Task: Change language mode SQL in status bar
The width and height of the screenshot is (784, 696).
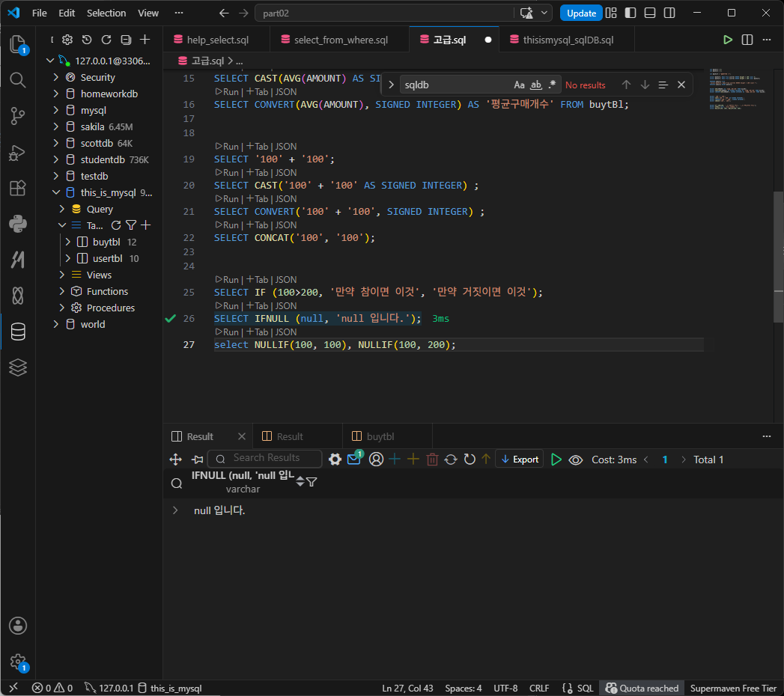Action: 585,688
